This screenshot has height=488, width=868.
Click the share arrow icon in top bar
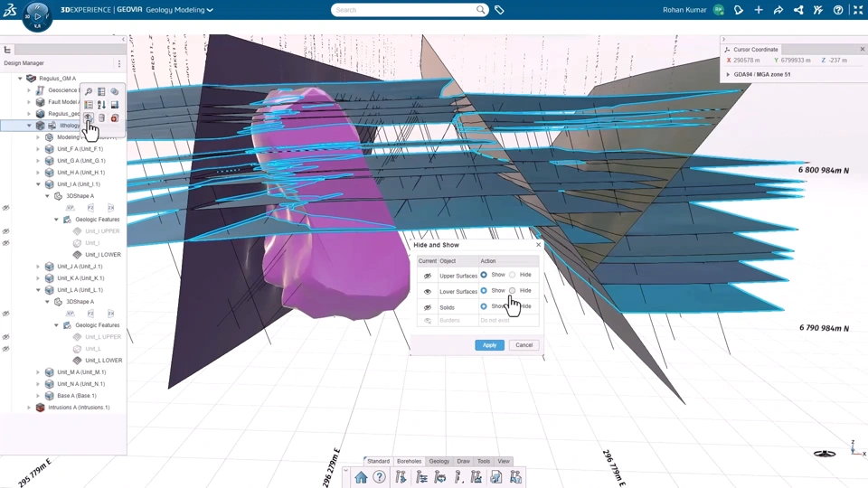click(x=778, y=10)
